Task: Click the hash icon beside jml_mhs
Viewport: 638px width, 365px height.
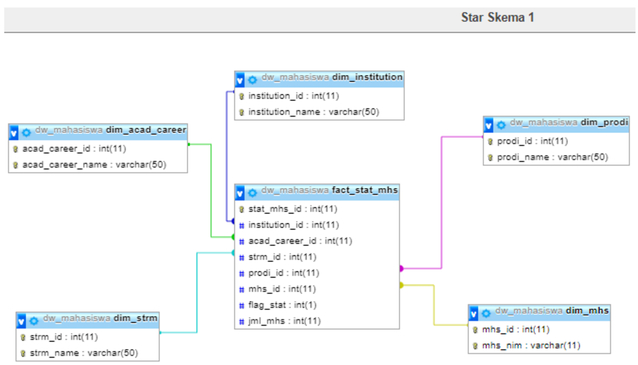Action: pos(242,321)
